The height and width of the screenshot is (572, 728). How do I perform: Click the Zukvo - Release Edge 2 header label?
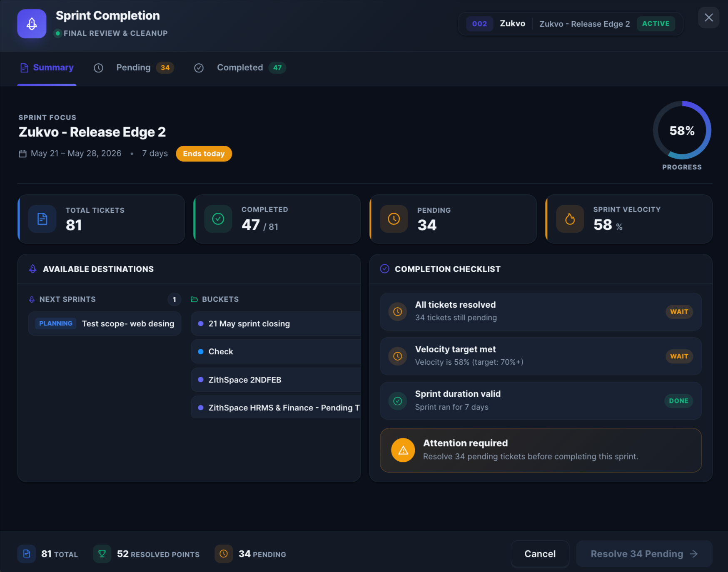(x=584, y=24)
